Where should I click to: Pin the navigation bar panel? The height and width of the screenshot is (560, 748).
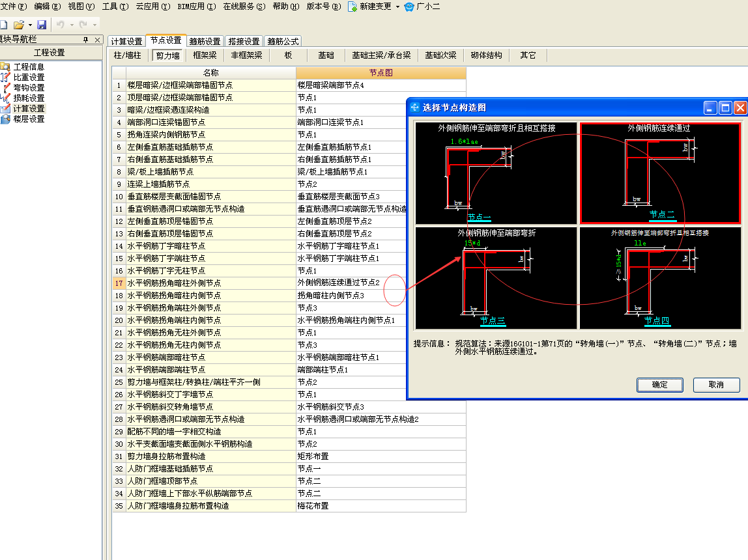tap(85, 40)
